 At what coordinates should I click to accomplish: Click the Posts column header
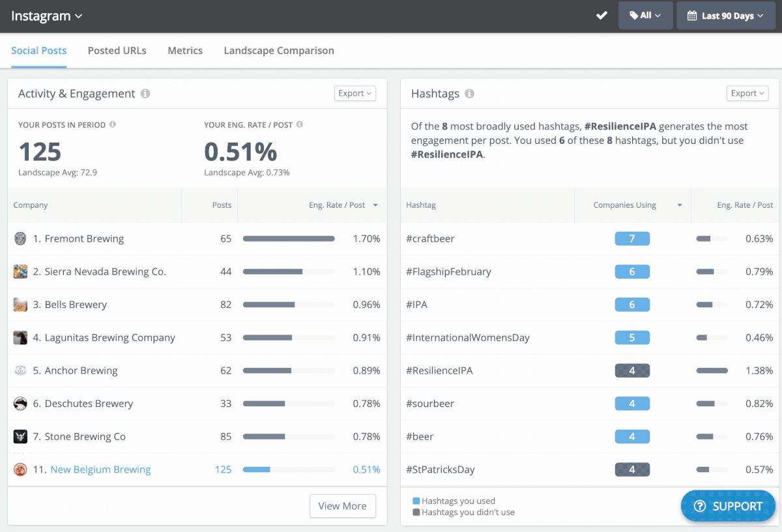point(222,205)
